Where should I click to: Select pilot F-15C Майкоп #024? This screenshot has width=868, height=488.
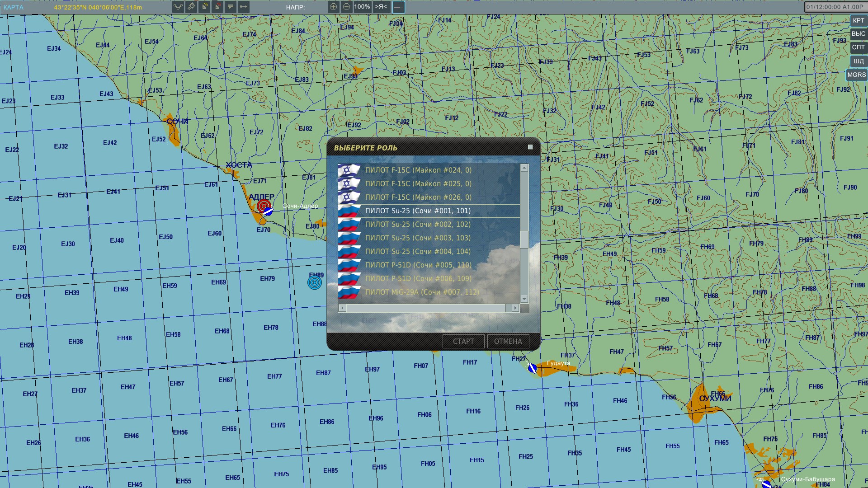(429, 170)
